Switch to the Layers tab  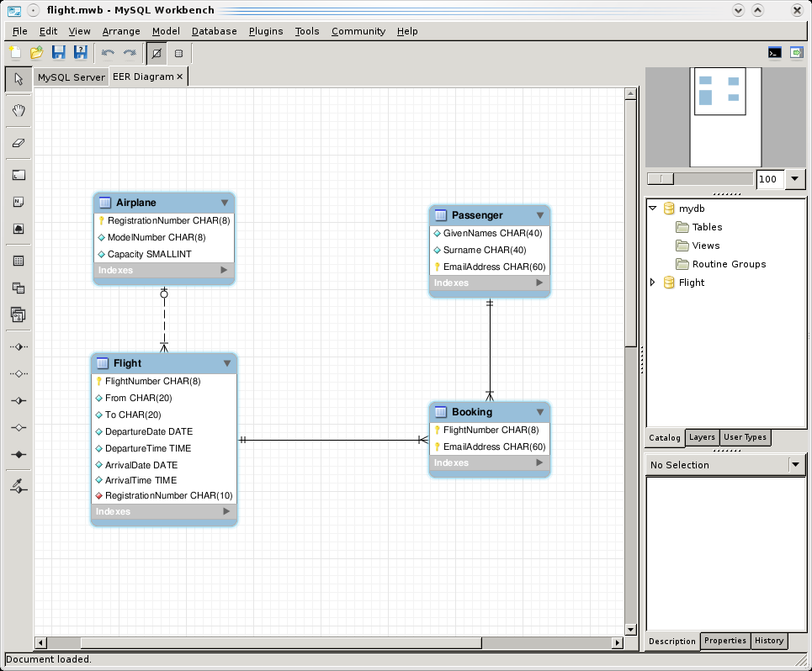702,437
